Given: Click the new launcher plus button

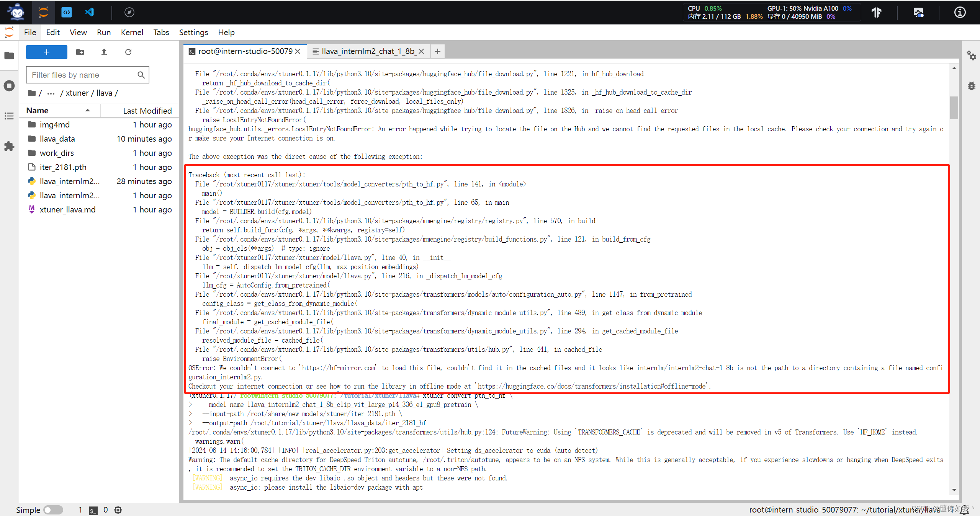Looking at the screenshot, I should click(x=47, y=52).
